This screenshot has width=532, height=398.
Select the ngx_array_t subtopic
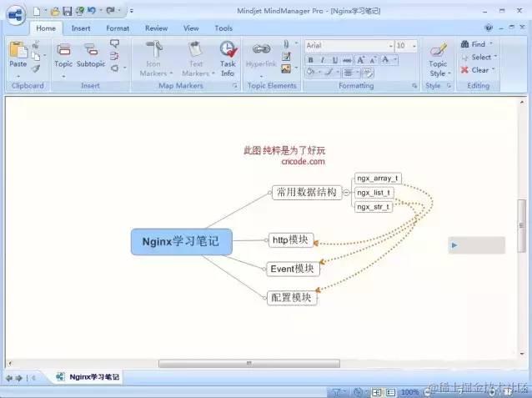[x=378, y=179]
